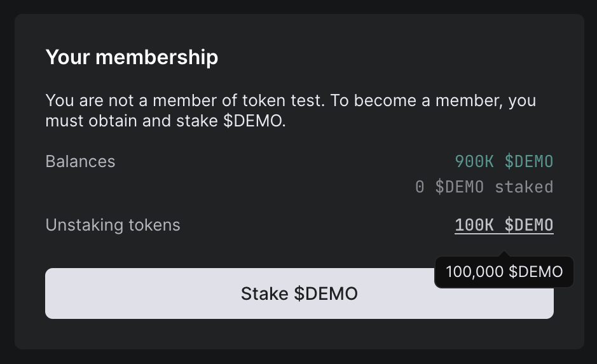Click the Unstaking tokens label

(113, 225)
